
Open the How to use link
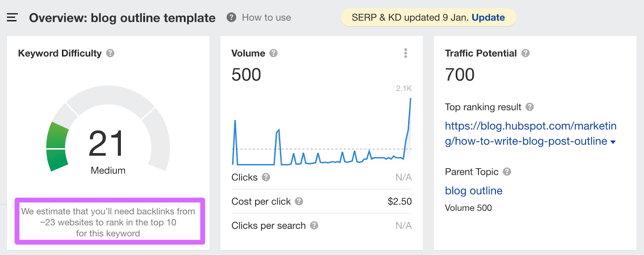pyautogui.click(x=266, y=18)
